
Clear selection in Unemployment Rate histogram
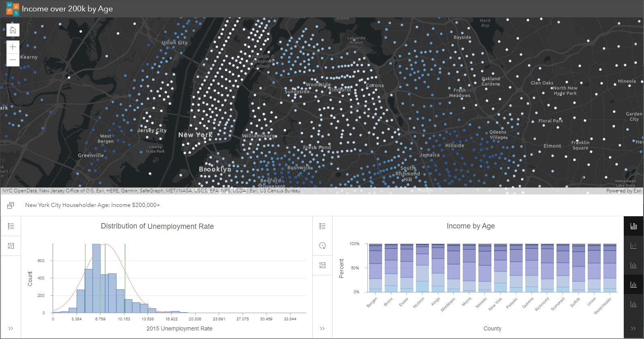tap(11, 246)
